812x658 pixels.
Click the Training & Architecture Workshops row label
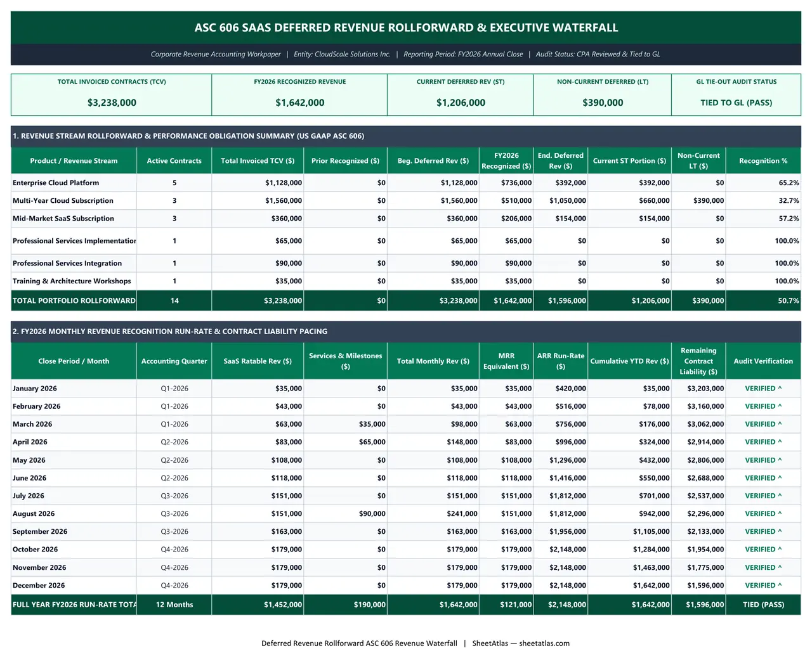[x=72, y=281]
